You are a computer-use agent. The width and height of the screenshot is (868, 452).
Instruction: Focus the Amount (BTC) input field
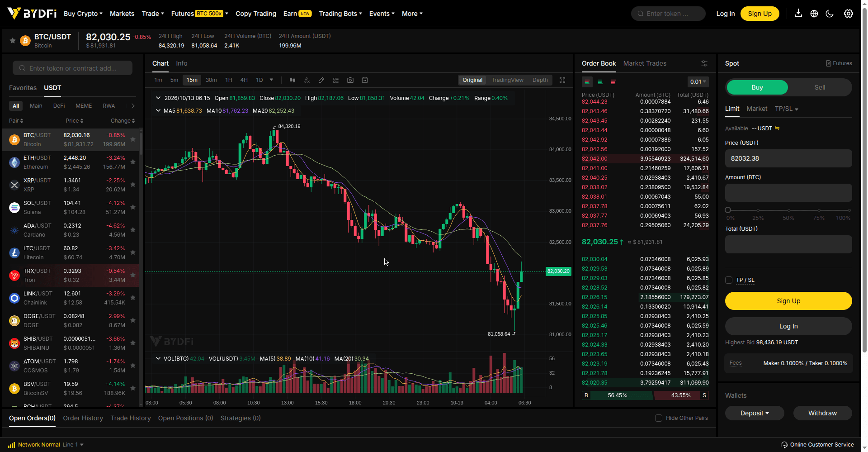click(x=788, y=193)
